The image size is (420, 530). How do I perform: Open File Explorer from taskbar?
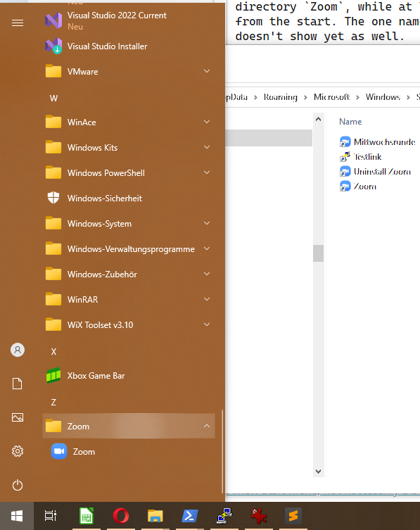click(x=155, y=516)
